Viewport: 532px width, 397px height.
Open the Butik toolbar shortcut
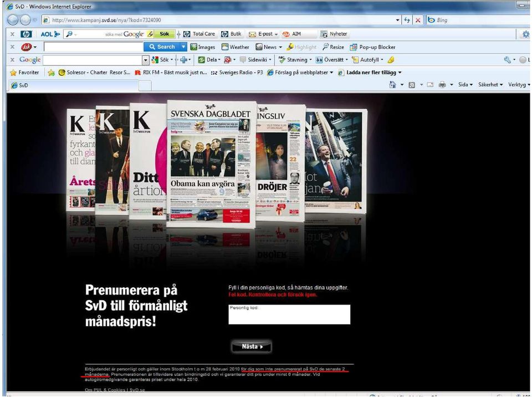tap(231, 34)
